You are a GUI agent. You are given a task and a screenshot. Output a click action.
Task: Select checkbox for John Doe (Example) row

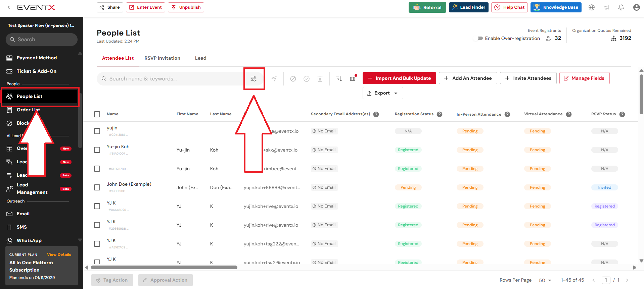[97, 187]
